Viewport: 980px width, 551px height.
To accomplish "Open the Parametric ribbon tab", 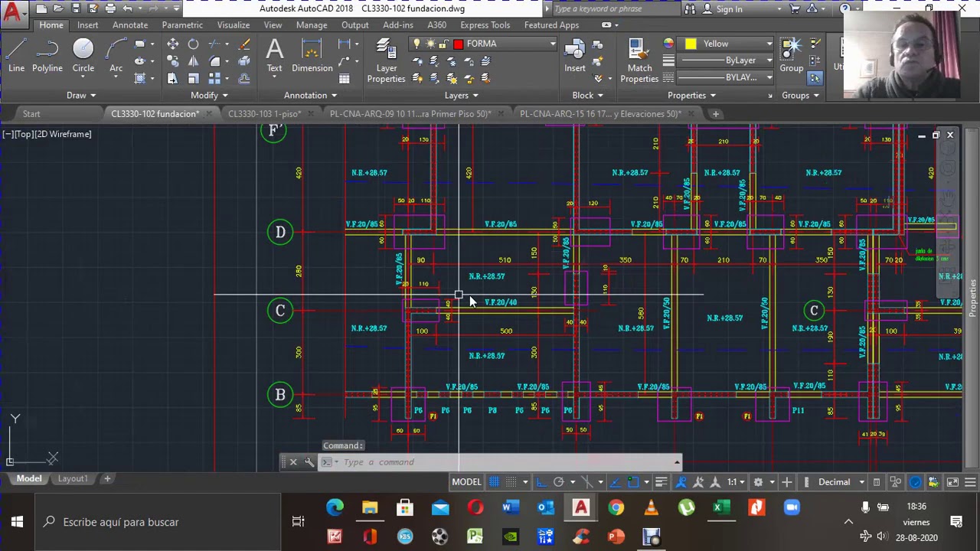I will click(182, 25).
